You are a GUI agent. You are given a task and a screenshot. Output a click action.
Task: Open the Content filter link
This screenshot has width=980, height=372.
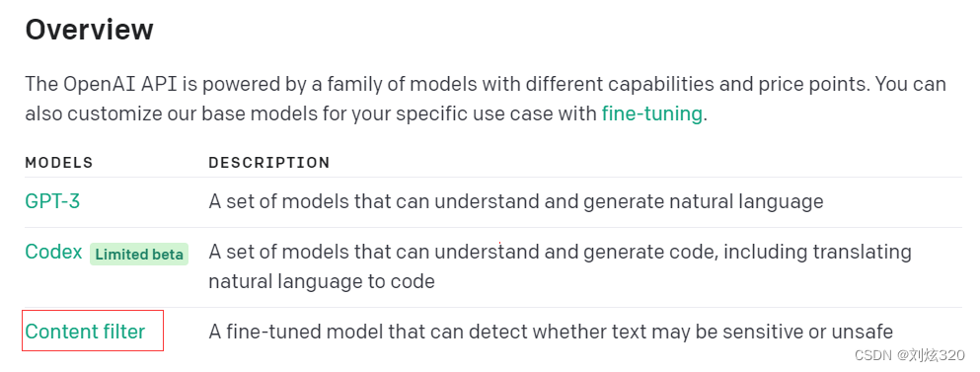[x=85, y=332]
